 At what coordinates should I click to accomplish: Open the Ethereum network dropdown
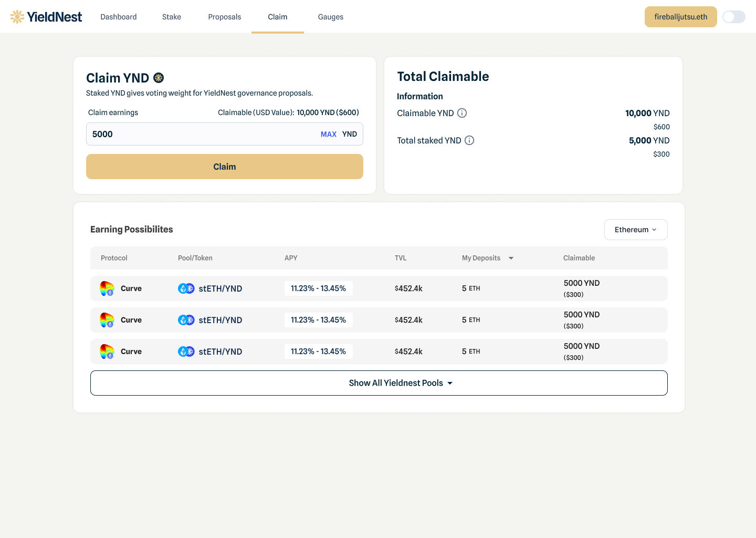click(x=636, y=230)
